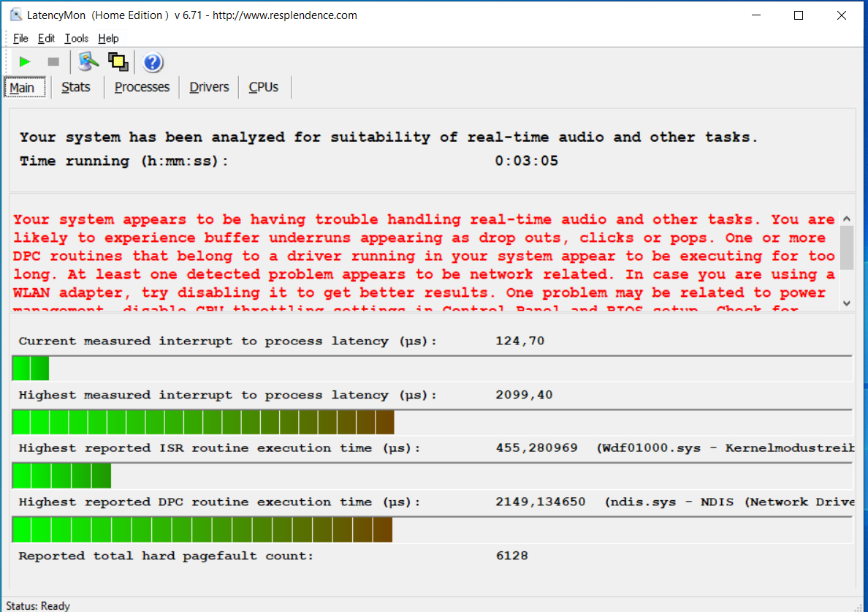Click the time running value 0:03:05
The height and width of the screenshot is (612, 868).
pyautogui.click(x=527, y=161)
